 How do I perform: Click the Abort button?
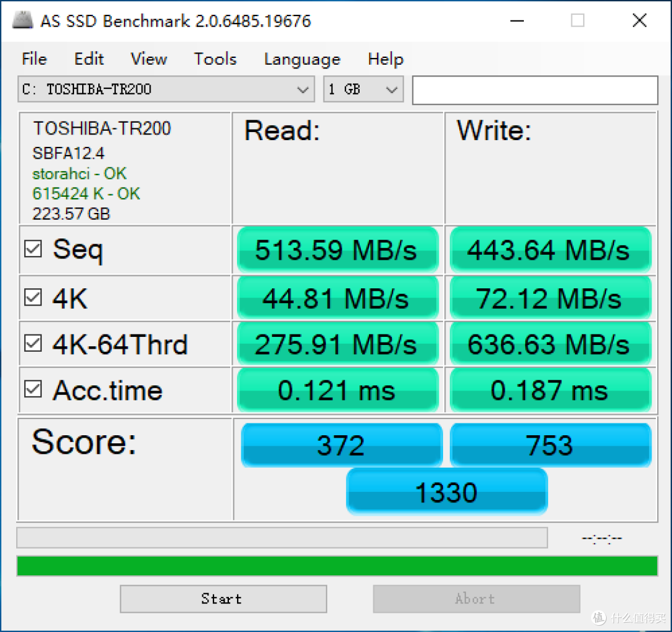[x=475, y=598]
